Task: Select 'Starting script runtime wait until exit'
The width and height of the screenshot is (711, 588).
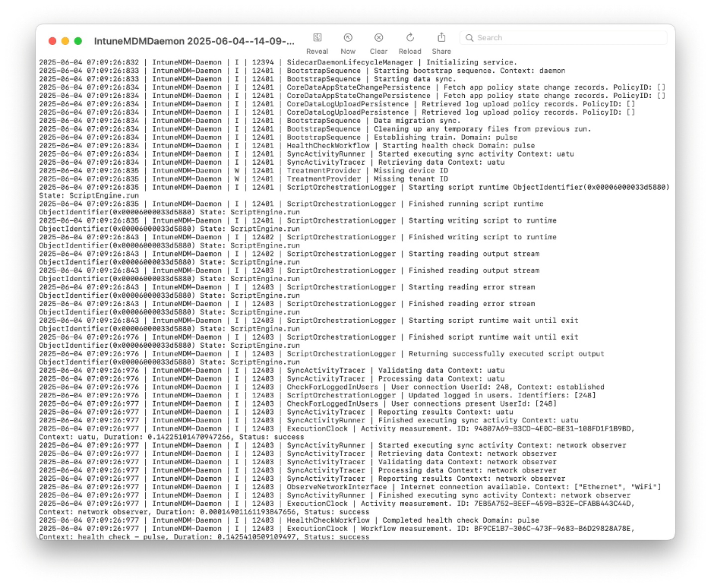Action: pyautogui.click(x=309, y=324)
